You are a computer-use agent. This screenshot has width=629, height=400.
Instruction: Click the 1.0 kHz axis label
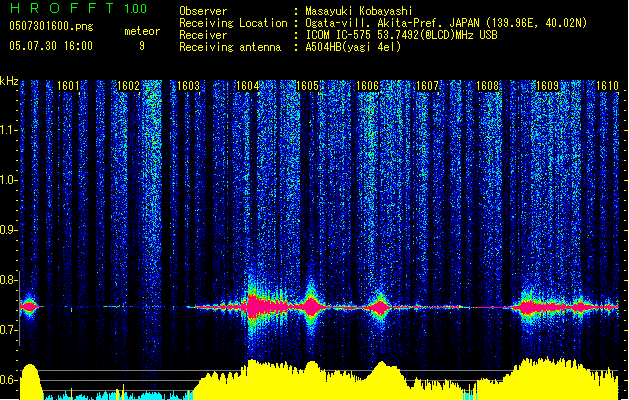click(9, 180)
